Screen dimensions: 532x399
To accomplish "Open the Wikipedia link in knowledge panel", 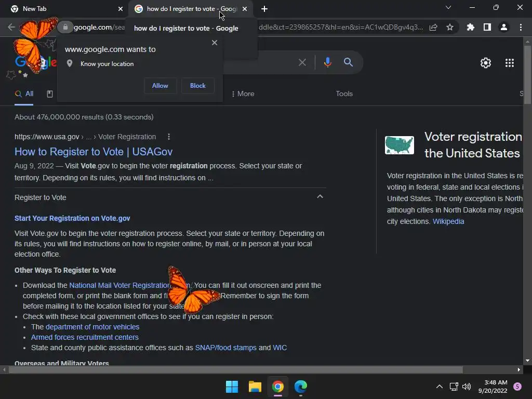I will [448, 221].
